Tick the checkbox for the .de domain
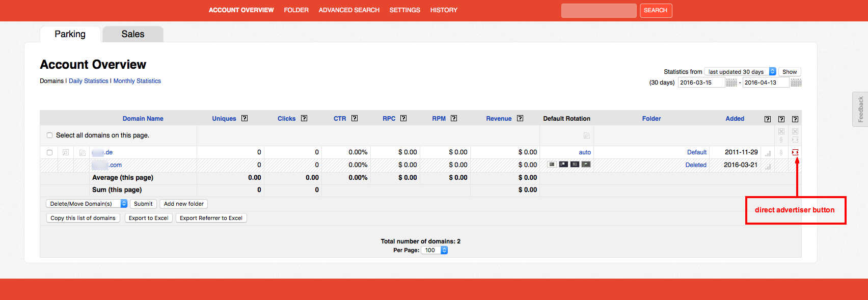 pyautogui.click(x=49, y=152)
